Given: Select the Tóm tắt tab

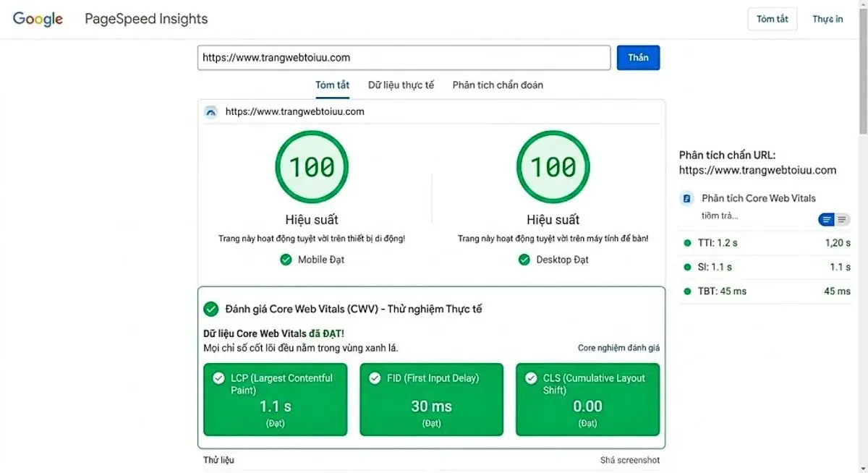Looking at the screenshot, I should pos(332,85).
